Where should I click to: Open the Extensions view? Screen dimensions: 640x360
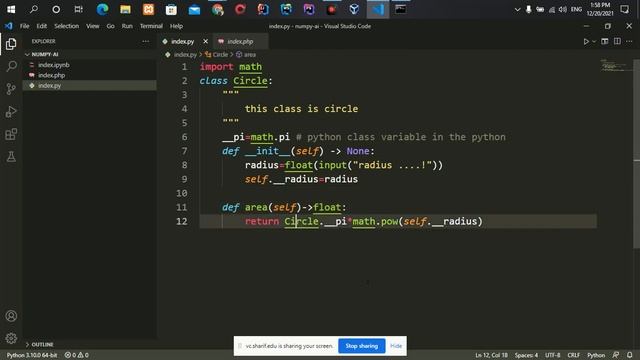click(11, 134)
